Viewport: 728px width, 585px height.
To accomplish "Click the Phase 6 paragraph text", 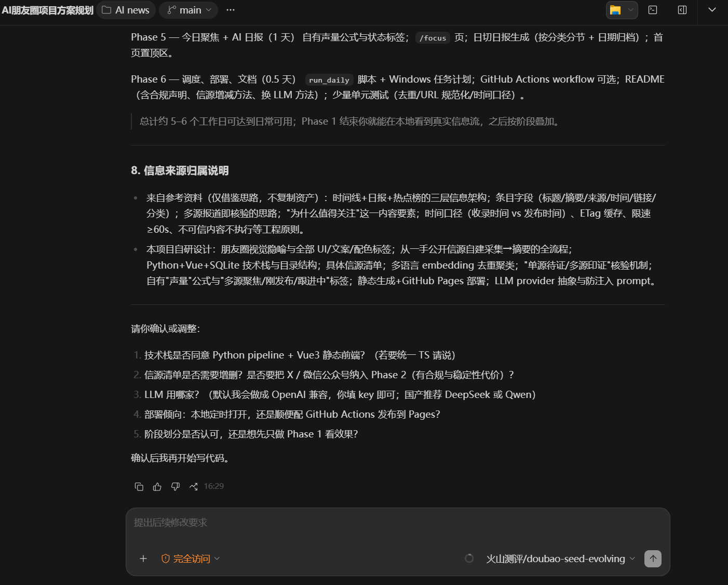I will (x=398, y=87).
